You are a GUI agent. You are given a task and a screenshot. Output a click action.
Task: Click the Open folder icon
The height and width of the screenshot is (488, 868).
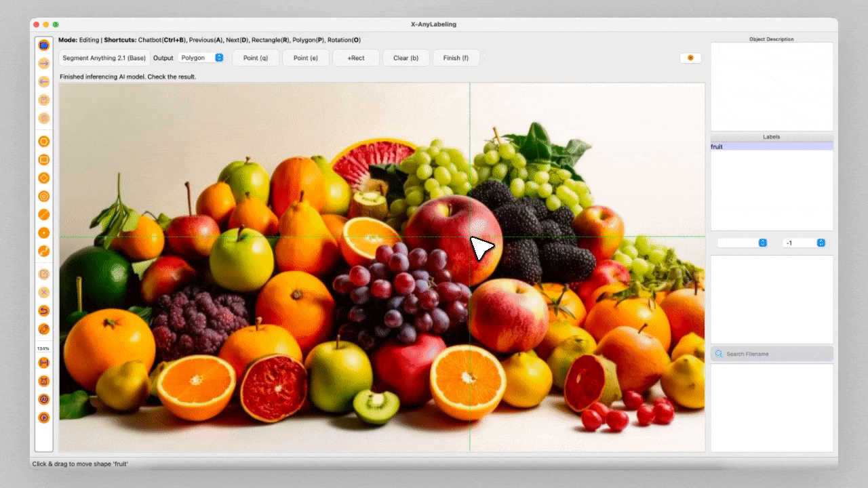pyautogui.click(x=44, y=45)
